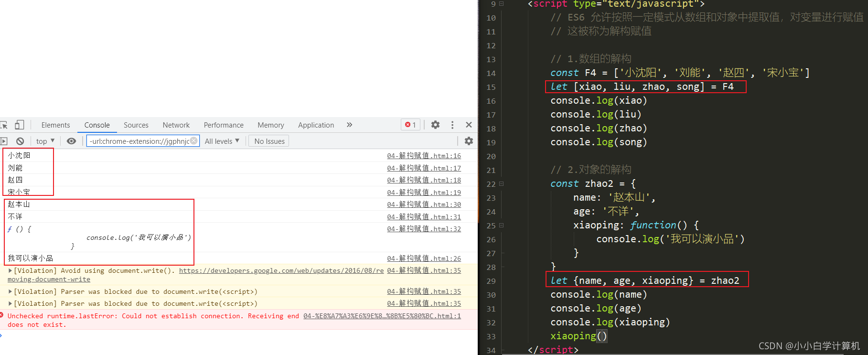Switch to the Elements tab
This screenshot has width=868, height=355.
55,125
